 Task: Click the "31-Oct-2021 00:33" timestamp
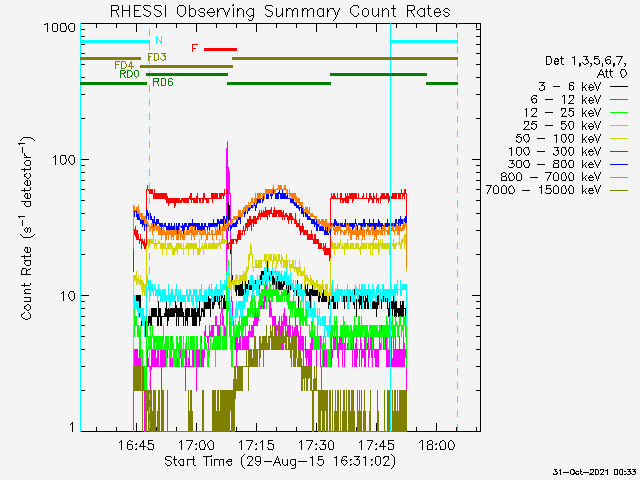coord(595,472)
